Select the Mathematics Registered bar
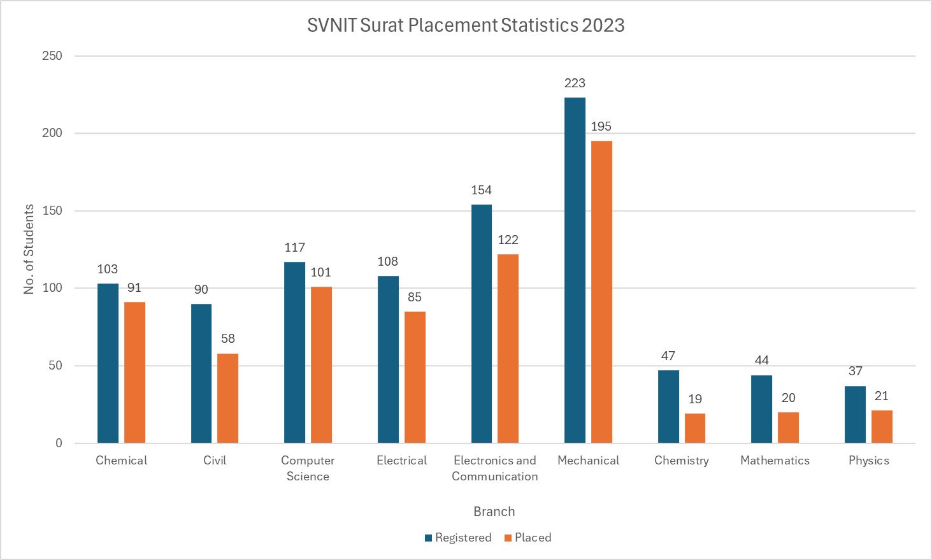This screenshot has height=560, width=932. (761, 409)
